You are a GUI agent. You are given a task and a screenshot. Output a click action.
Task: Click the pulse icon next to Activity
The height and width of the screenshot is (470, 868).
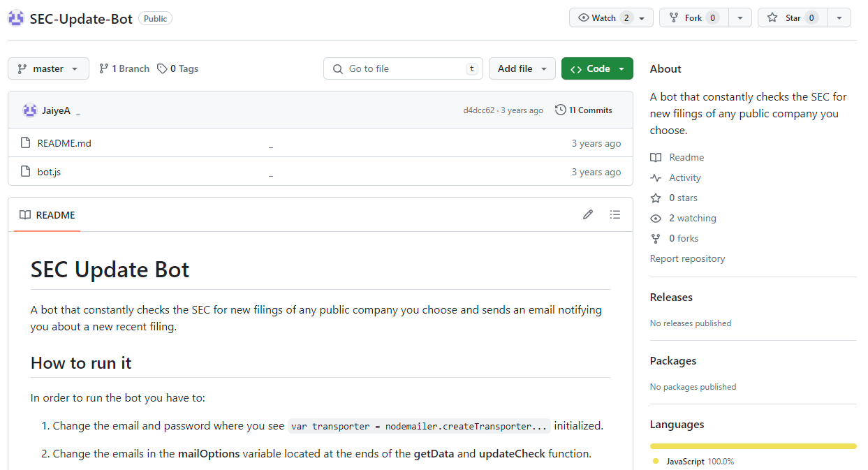coord(656,178)
